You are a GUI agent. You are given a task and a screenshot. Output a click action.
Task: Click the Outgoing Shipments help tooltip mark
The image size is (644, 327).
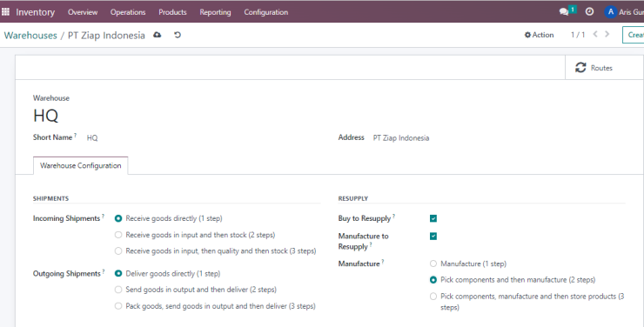pyautogui.click(x=103, y=271)
